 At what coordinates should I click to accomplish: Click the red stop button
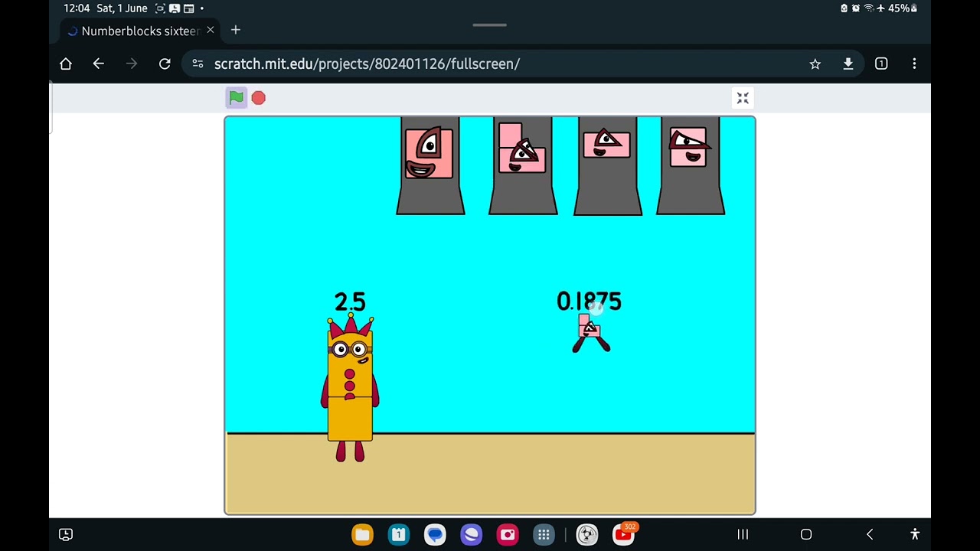pos(259,98)
